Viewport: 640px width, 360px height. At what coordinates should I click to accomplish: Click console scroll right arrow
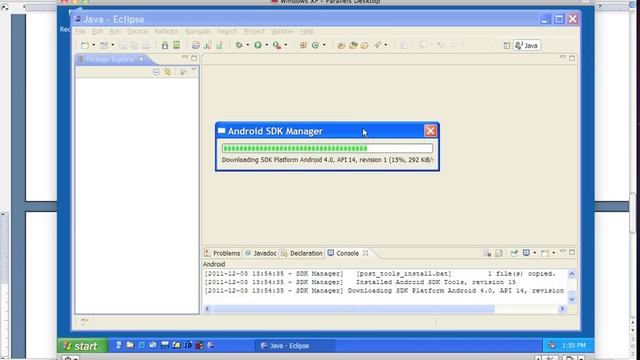pos(562,309)
